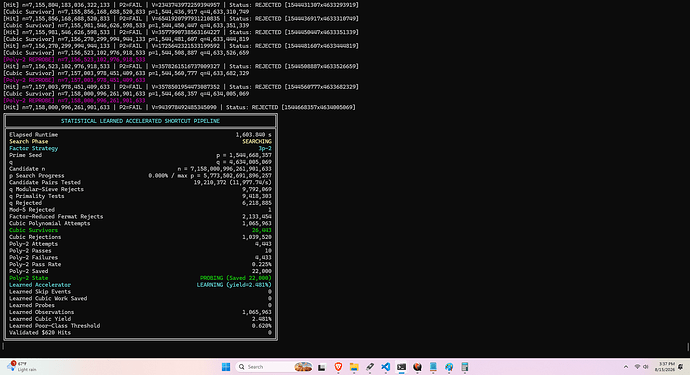Image resolution: width=690 pixels, height=375 pixels.
Task: Click the 'Mod-5 Rejected' label
Action: tap(32, 210)
